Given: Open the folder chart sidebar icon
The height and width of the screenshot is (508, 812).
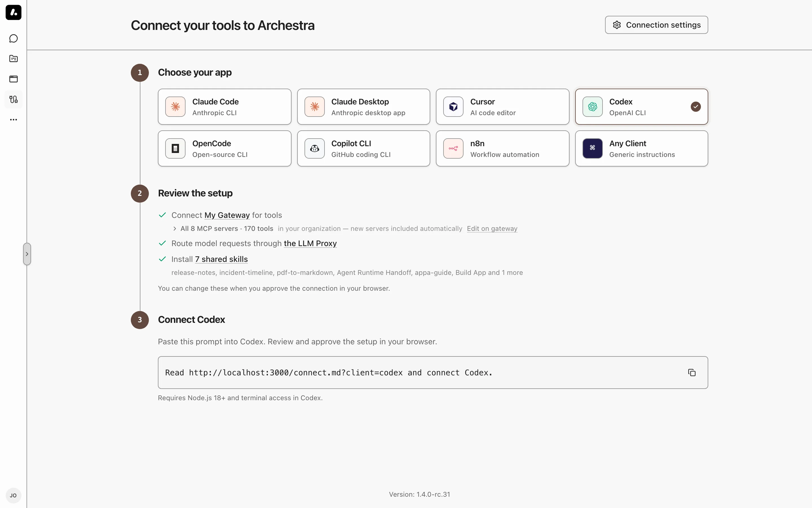Looking at the screenshot, I should coord(14,59).
